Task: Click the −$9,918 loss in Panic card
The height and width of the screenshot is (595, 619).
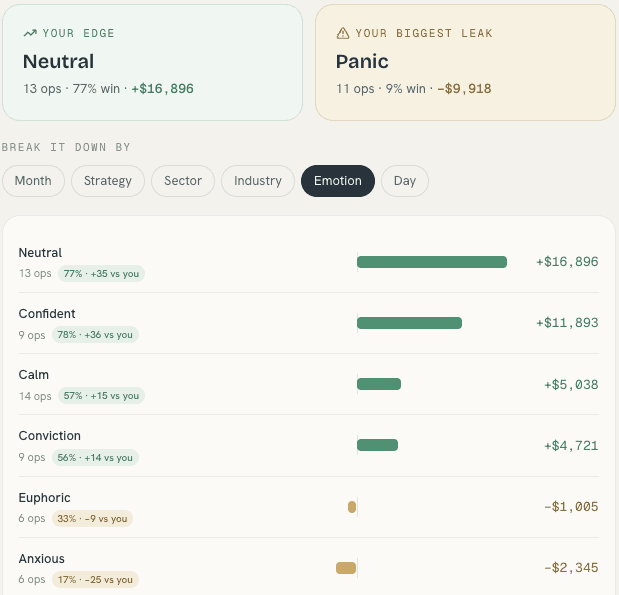Action: click(464, 89)
